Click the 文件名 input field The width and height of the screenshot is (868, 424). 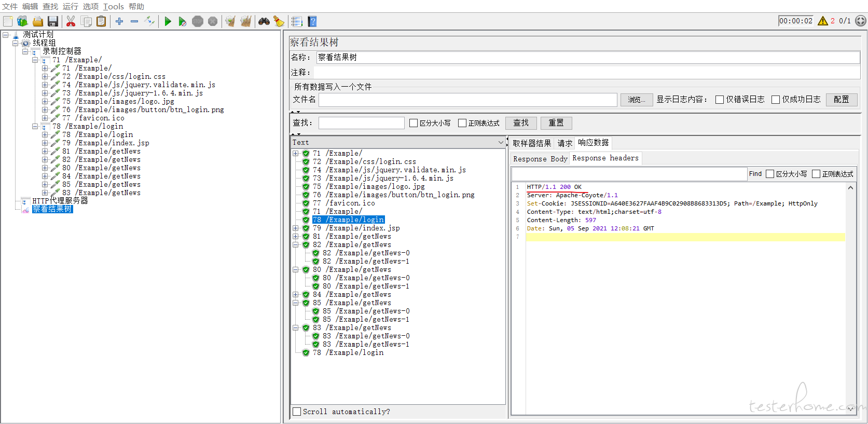467,100
